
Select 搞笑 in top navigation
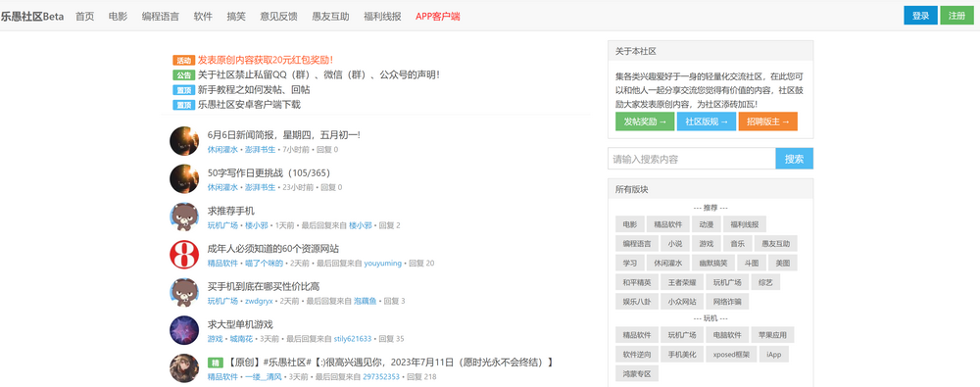coord(236,17)
